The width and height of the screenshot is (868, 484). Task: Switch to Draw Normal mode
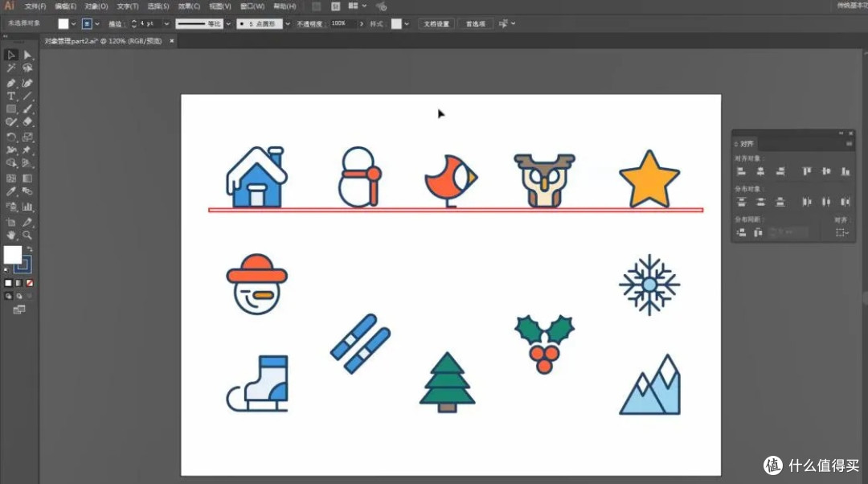tap(8, 297)
